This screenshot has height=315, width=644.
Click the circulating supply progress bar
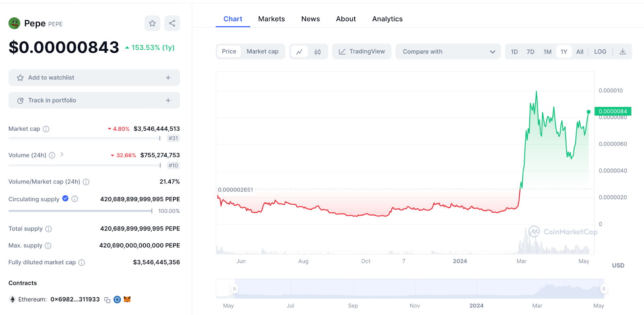click(80, 211)
